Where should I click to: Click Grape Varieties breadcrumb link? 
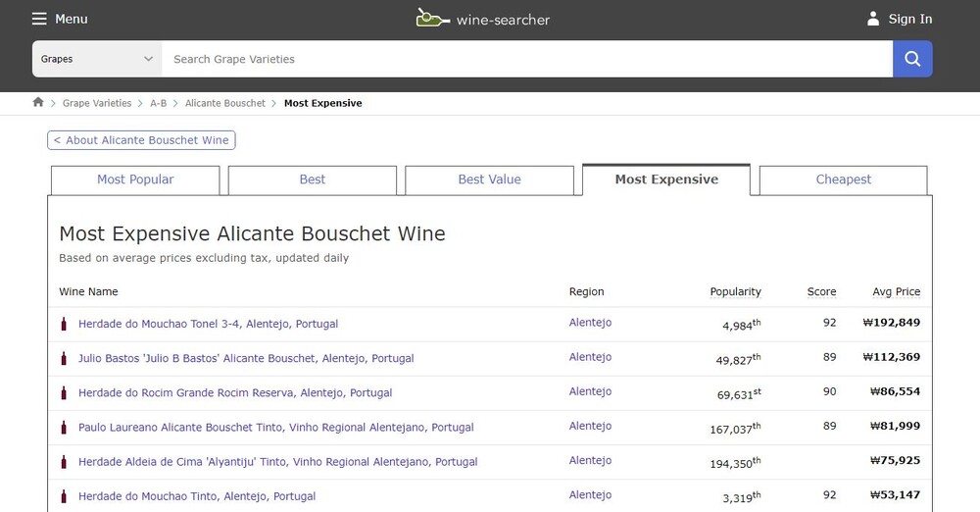click(97, 103)
